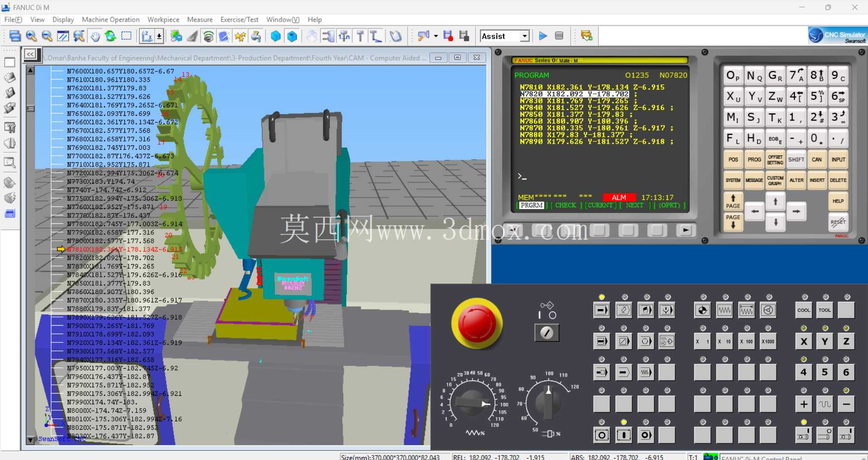Screen dimensions: 868x460
Task: Click the rightmost softkey with play triangle
Action: pos(686,230)
